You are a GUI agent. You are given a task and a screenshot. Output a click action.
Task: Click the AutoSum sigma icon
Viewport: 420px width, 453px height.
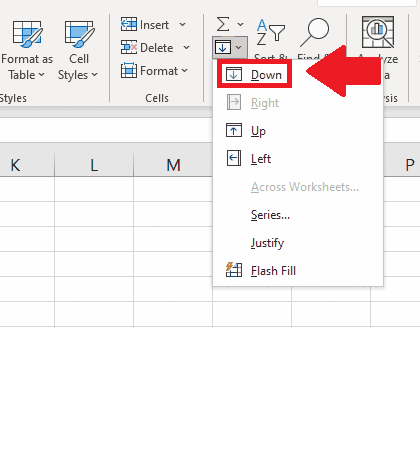point(223,24)
